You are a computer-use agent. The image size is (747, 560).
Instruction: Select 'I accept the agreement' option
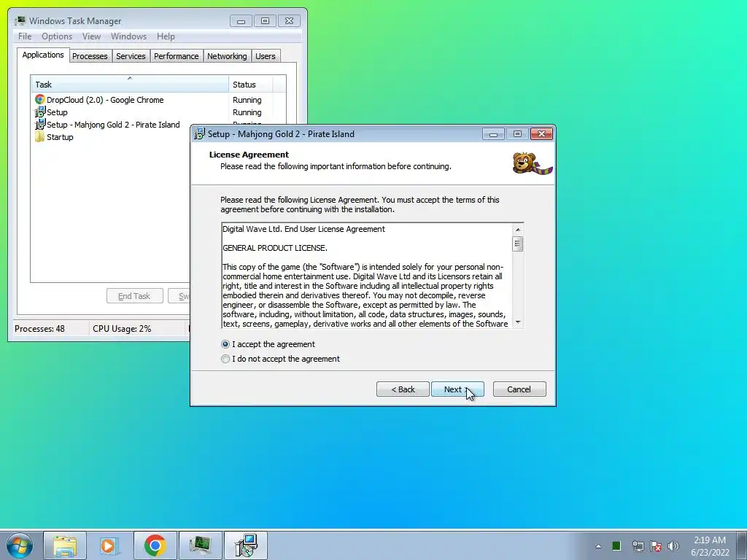click(268, 344)
